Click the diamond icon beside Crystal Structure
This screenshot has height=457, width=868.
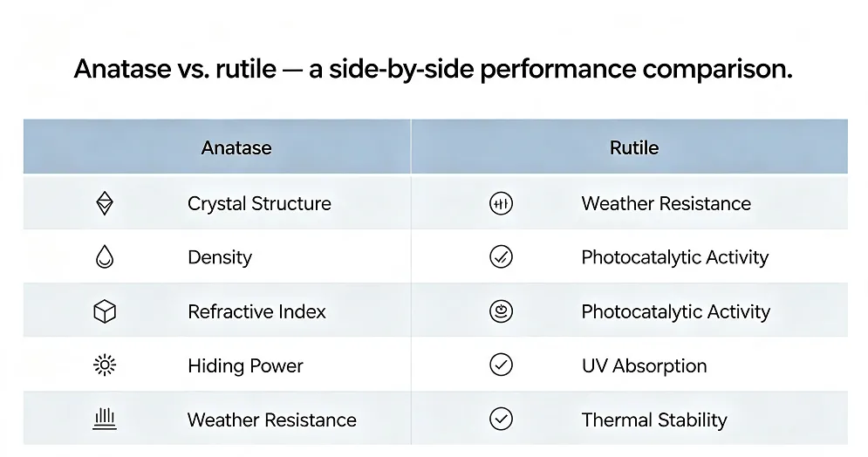(105, 203)
